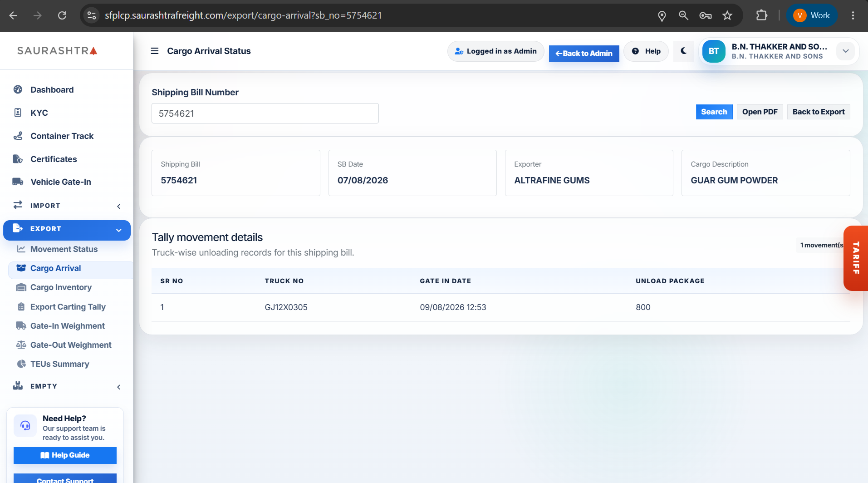Reload the page with the refresh icon
This screenshot has width=868, height=483.
pos(62,15)
